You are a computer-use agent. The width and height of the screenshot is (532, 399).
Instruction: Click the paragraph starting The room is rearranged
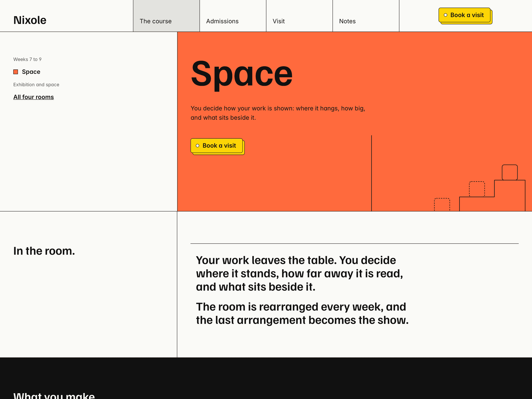tap(302, 314)
